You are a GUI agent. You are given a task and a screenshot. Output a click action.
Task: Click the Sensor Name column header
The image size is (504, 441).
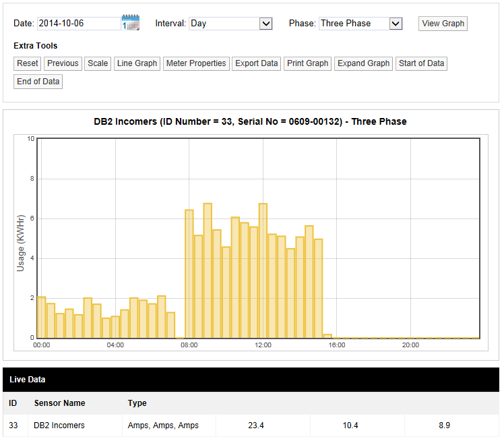click(x=59, y=403)
